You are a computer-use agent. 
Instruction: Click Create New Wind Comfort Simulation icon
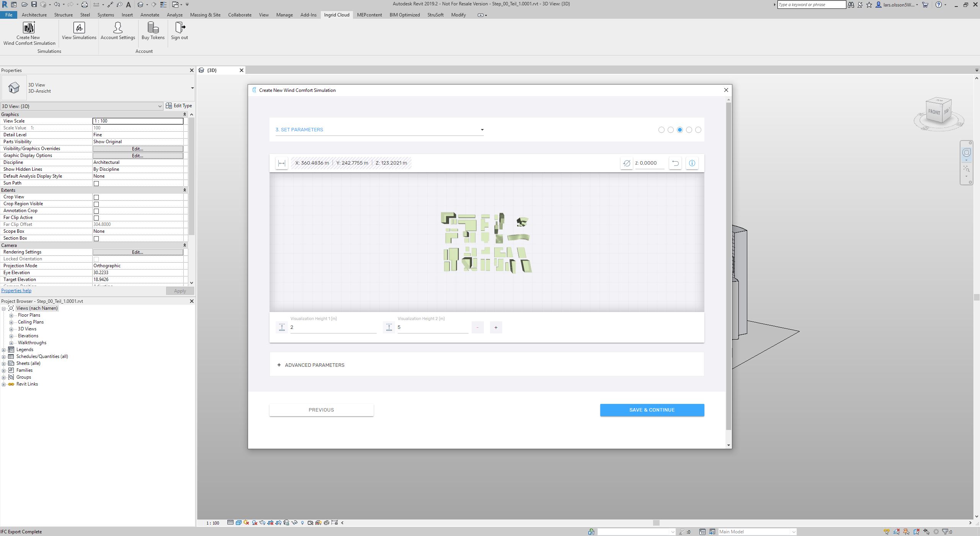click(29, 28)
